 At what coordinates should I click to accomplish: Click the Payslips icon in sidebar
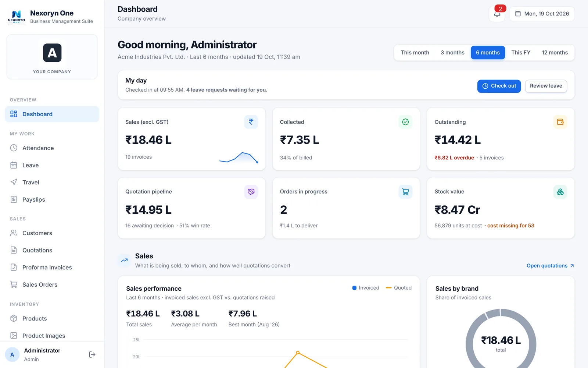(14, 199)
